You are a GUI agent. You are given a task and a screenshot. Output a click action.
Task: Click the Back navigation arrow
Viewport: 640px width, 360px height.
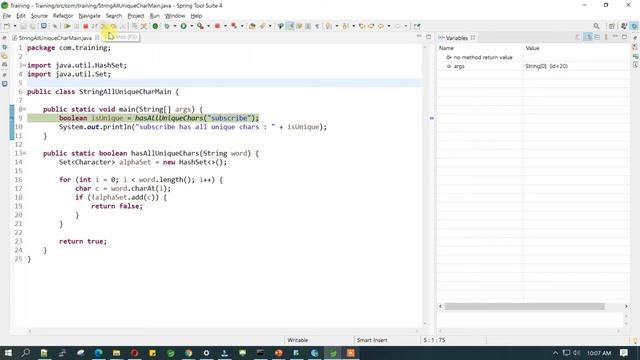380,26
